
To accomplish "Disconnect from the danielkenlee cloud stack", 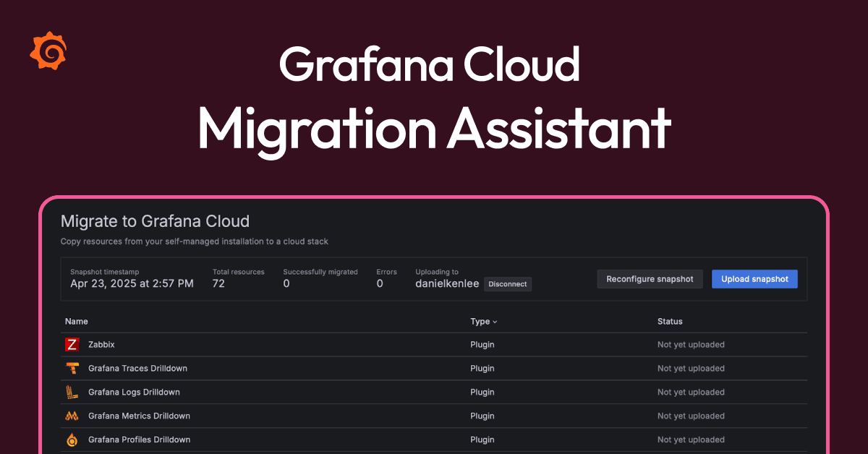I will point(508,284).
